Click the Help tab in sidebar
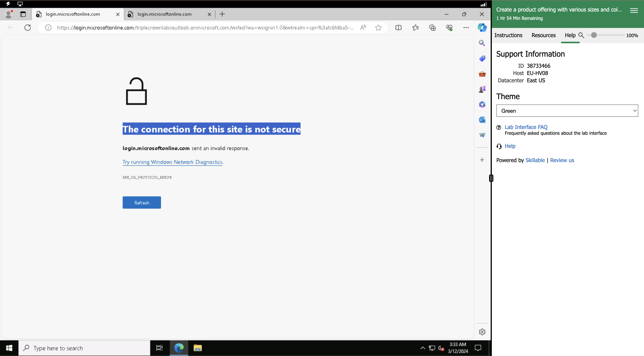 click(x=570, y=35)
